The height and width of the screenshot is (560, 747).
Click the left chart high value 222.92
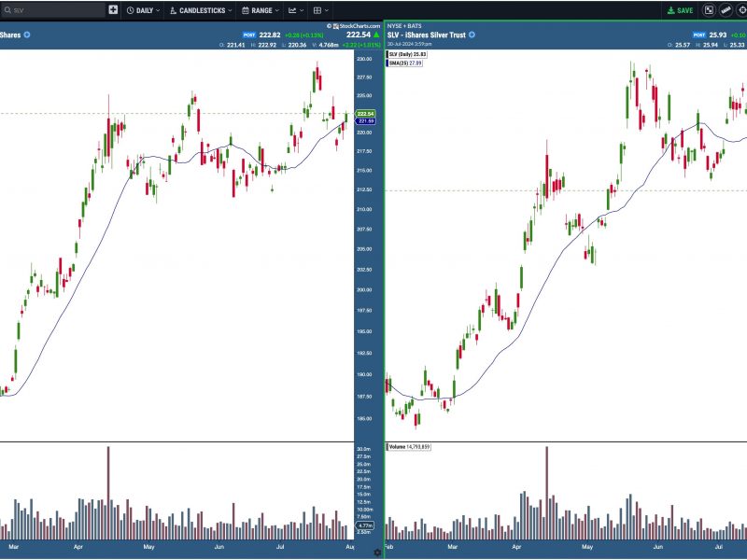267,45
